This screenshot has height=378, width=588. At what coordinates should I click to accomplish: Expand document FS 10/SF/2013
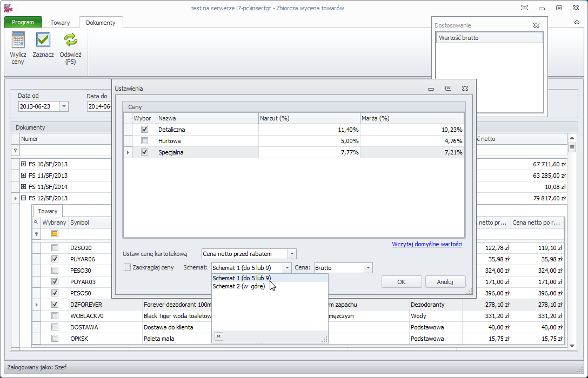point(24,164)
